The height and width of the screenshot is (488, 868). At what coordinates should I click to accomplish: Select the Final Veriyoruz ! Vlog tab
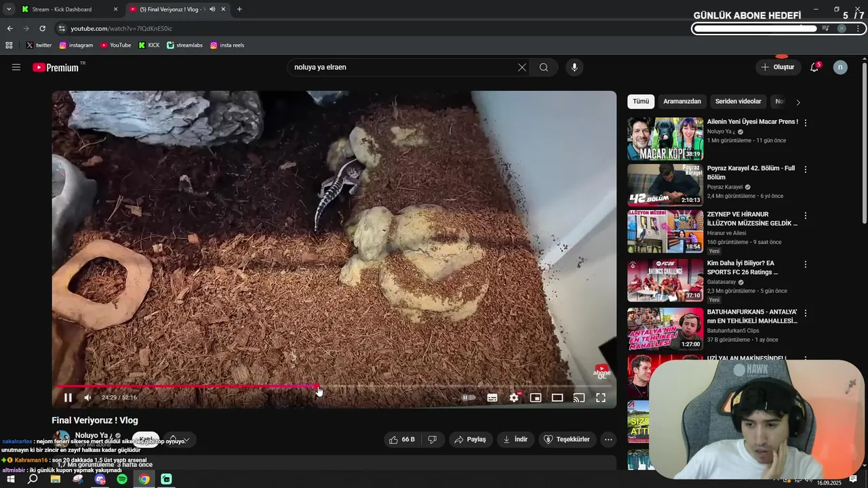click(171, 9)
